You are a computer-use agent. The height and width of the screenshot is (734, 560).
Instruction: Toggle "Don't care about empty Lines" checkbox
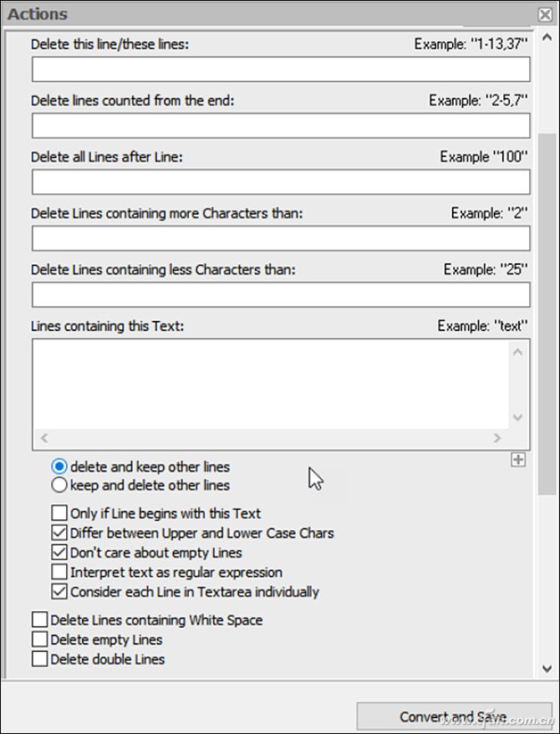[59, 553]
